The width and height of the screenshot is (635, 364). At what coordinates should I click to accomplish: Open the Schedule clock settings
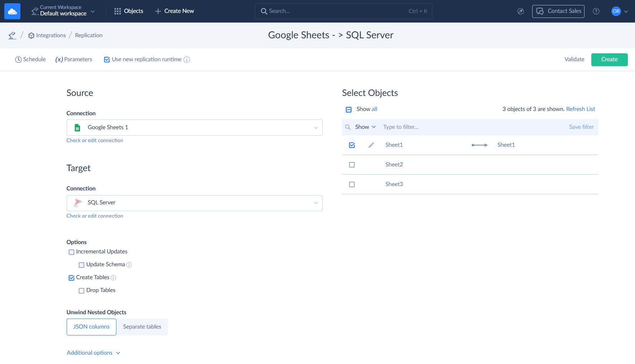coord(30,59)
